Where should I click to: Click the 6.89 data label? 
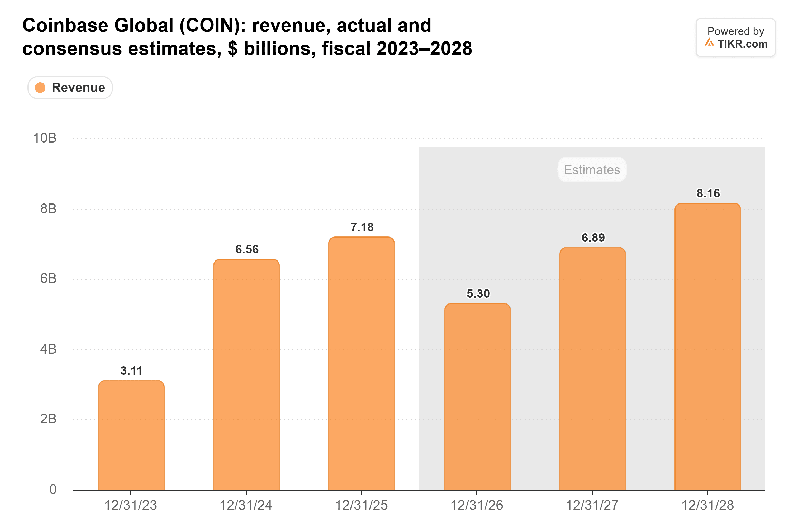point(593,237)
